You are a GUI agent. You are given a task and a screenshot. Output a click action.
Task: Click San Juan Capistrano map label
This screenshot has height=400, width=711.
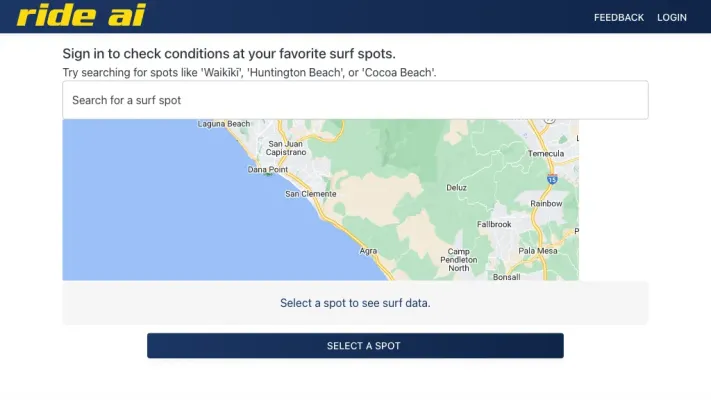pyautogui.click(x=285, y=148)
